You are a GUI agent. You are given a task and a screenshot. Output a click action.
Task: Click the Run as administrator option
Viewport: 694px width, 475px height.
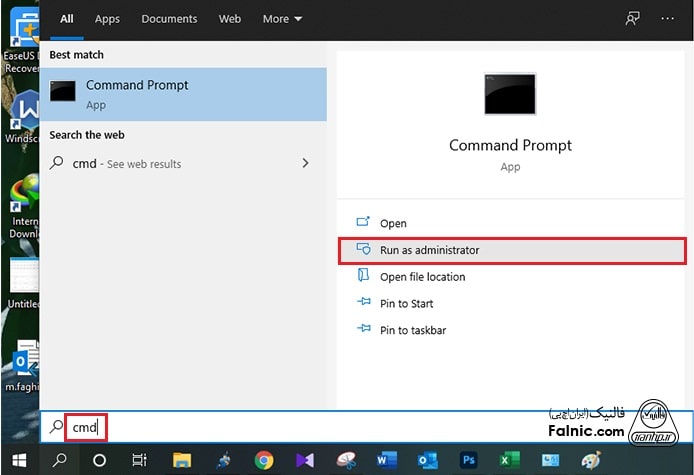pyautogui.click(x=429, y=250)
